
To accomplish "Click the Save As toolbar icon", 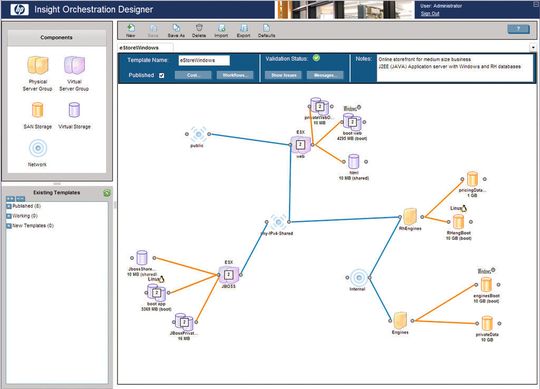I will pos(176,28).
